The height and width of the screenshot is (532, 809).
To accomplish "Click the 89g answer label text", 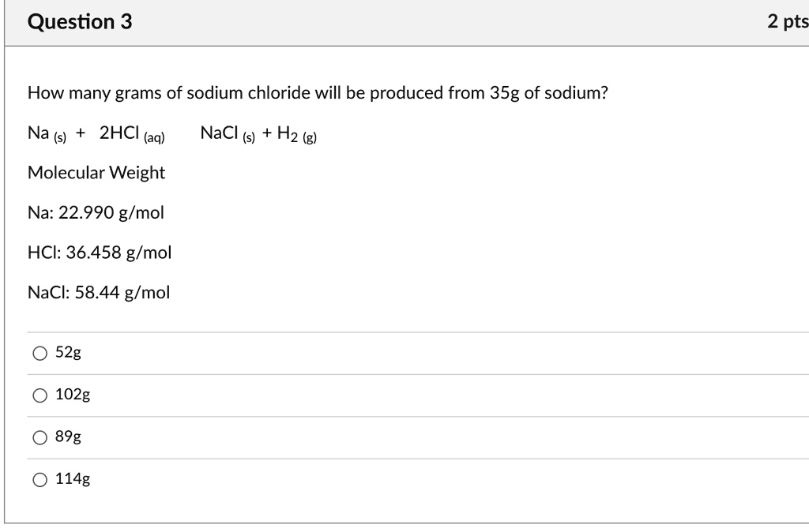I will point(69,436).
